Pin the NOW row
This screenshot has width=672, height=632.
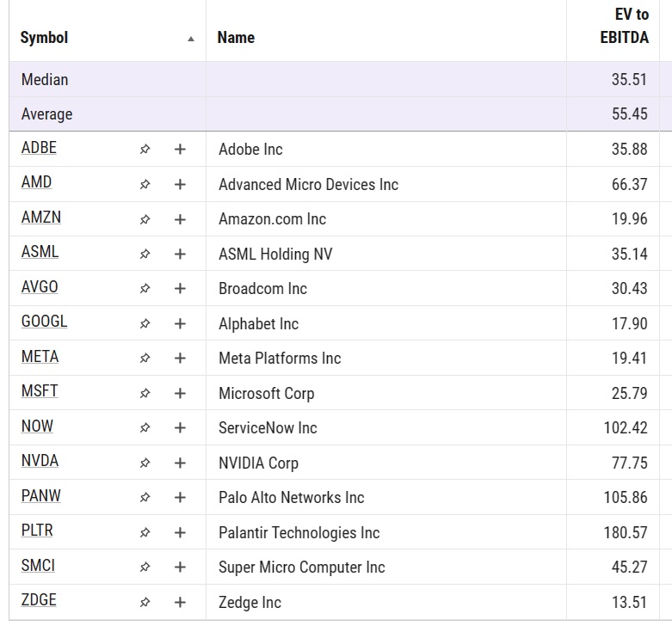[145, 427]
